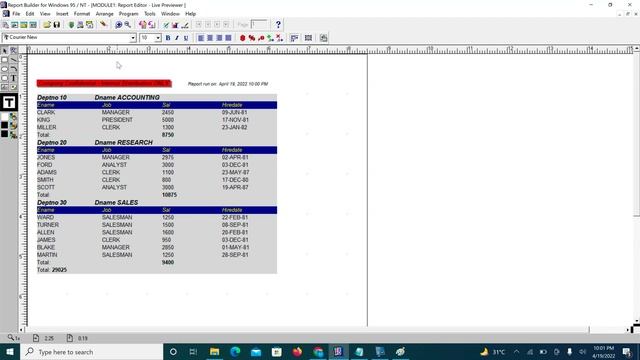
Task: Select the Ellipse drawing tool
Action: click(4, 69)
